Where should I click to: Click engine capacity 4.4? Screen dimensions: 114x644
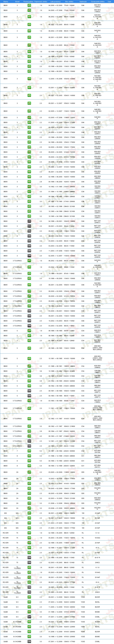click(41, 456)
